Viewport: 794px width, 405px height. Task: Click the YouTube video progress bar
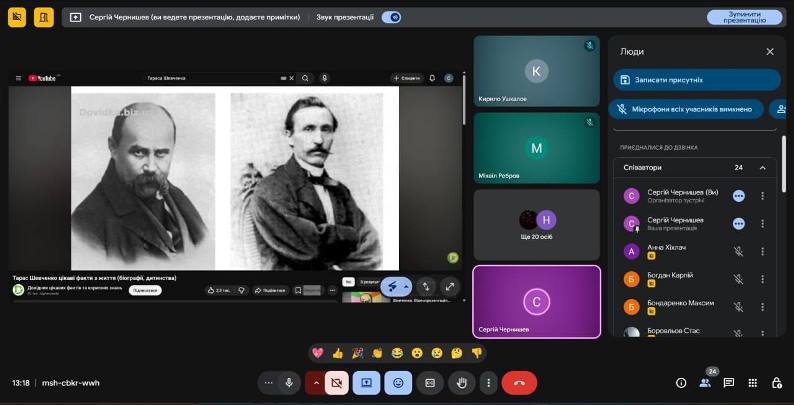click(175, 301)
